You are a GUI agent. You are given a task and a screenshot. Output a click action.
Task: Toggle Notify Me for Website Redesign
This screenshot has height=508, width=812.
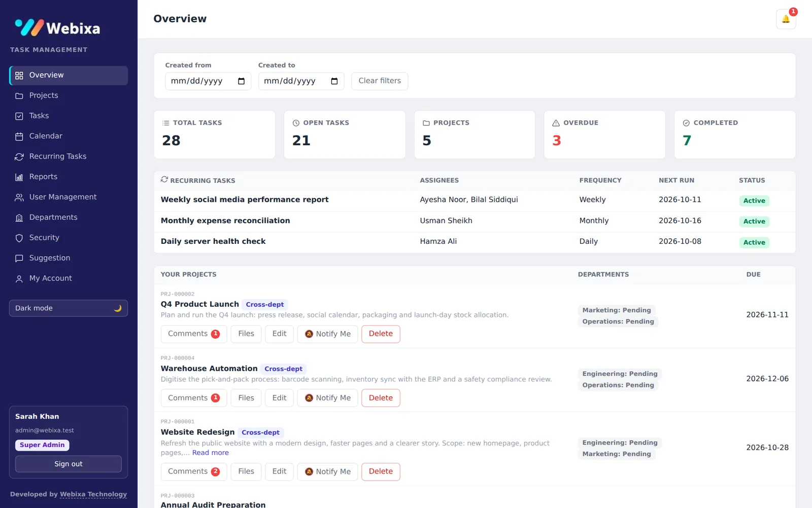(x=327, y=471)
